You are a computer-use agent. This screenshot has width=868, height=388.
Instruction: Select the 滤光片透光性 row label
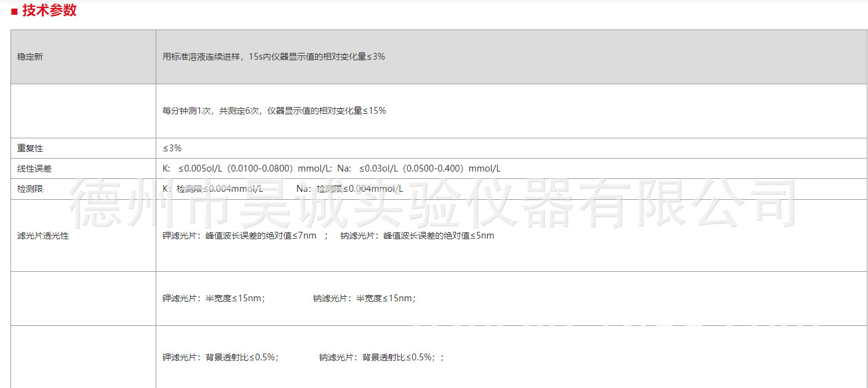[x=43, y=236]
